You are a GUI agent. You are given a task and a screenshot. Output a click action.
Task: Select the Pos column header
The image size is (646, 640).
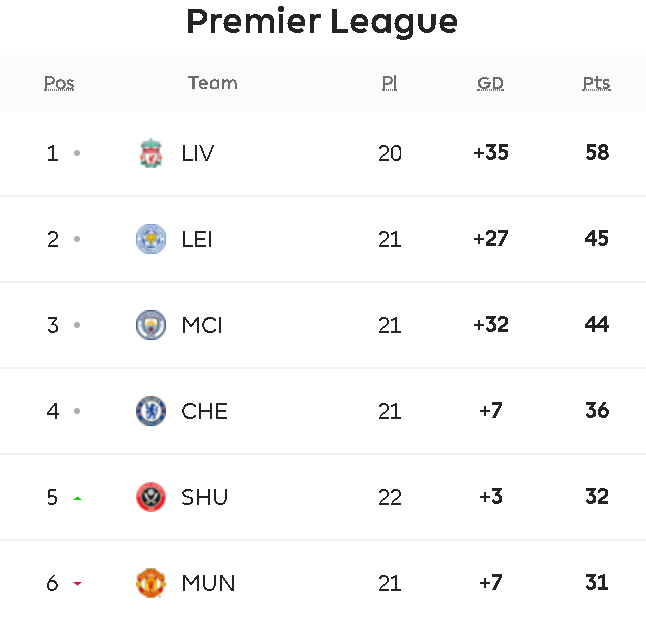[x=59, y=83]
